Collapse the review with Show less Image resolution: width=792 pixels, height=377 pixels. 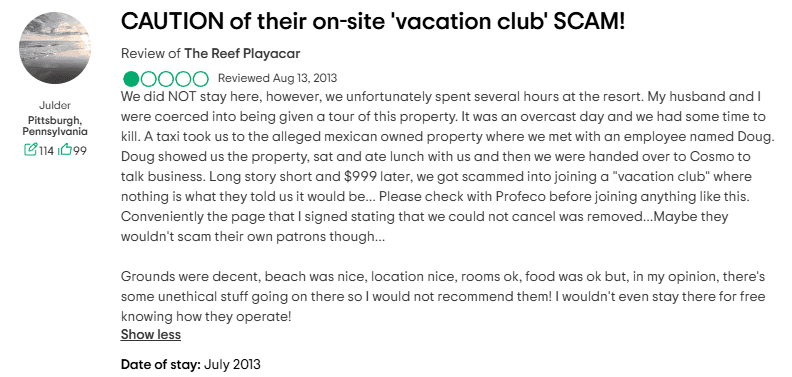[151, 335]
